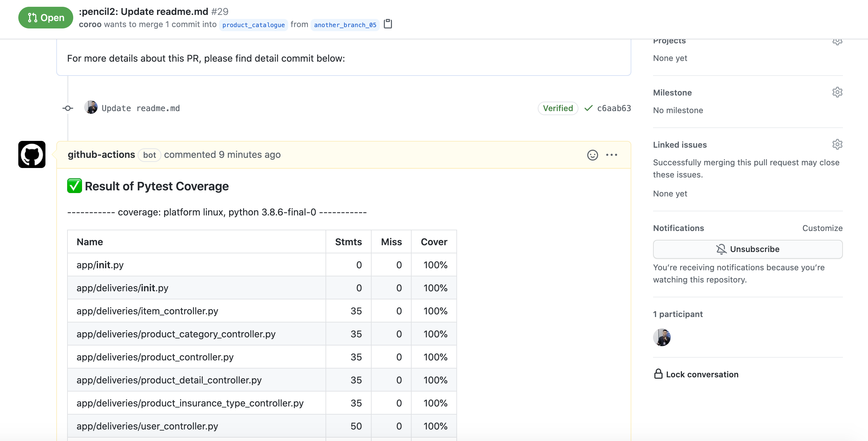Show the commit checks status checkmark
This screenshot has height=441, width=868.
click(x=589, y=108)
